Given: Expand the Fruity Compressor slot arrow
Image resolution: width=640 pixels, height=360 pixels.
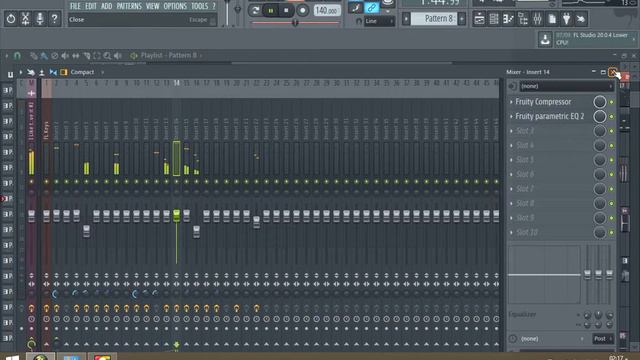Looking at the screenshot, I should pyautogui.click(x=511, y=102).
